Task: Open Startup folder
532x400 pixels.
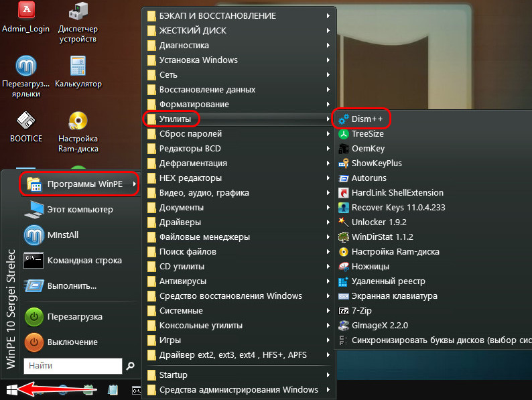Action: pos(239,375)
